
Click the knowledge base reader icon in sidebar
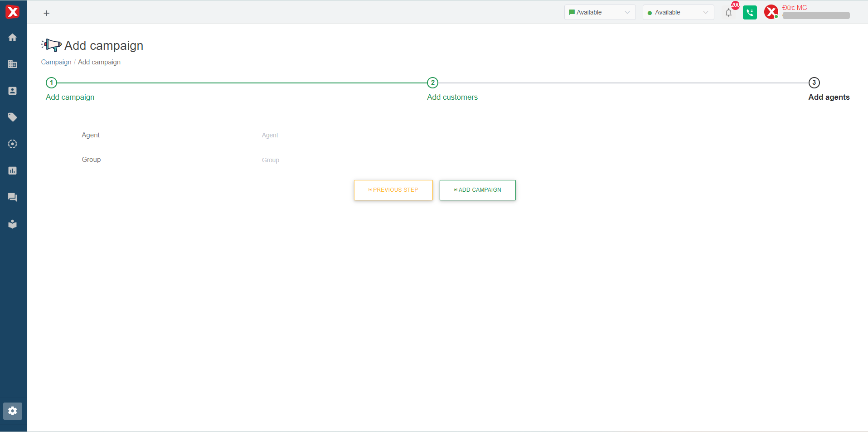[13, 224]
